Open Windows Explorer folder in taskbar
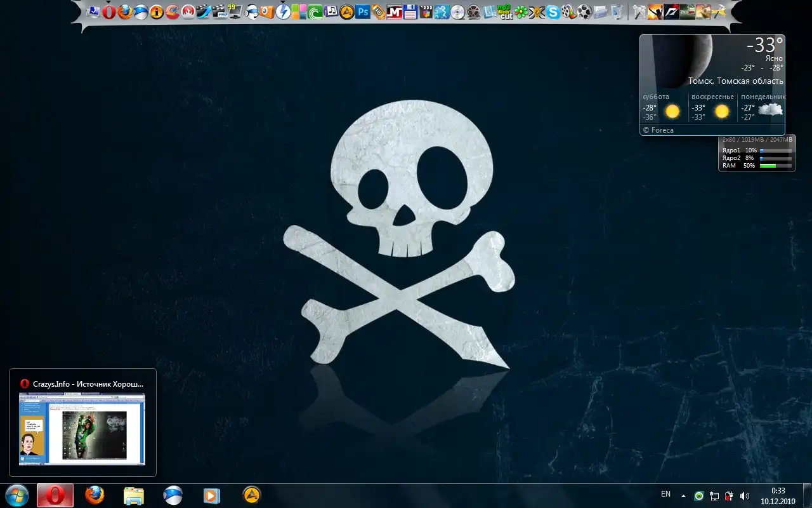Viewport: 812px width, 508px height. [134, 495]
